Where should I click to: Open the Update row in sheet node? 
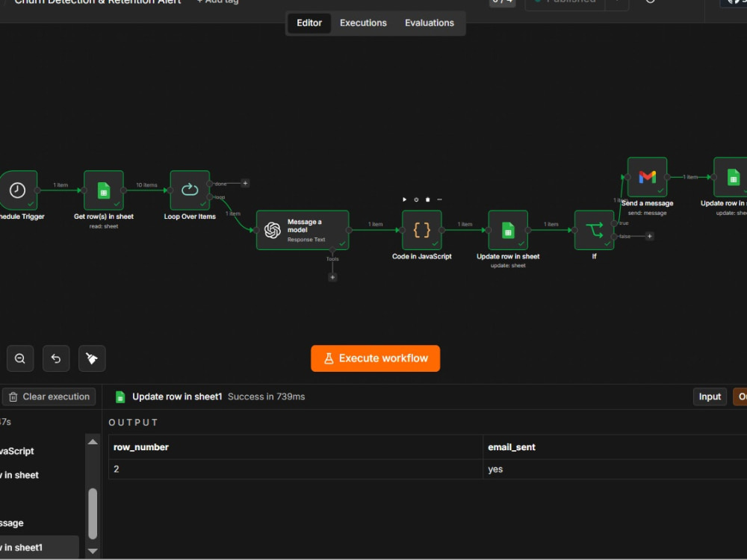click(x=508, y=230)
